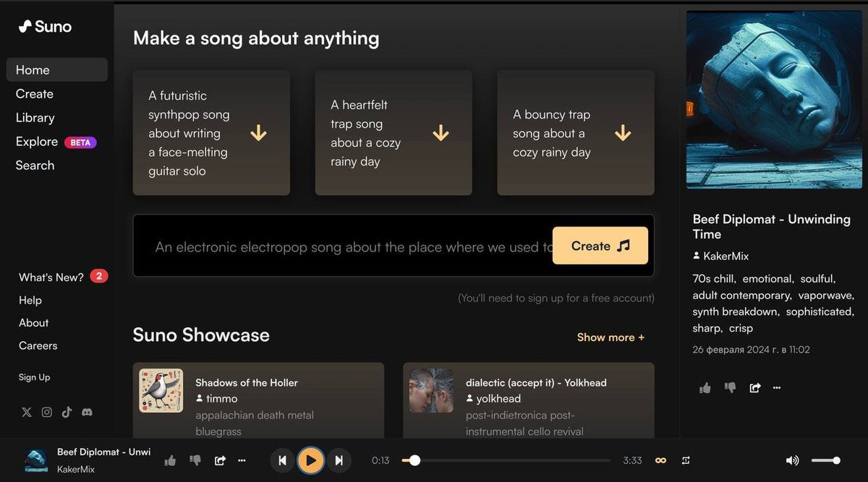This screenshot has width=868, height=482.
Task: Visit Suno's Instagram profile
Action: 46,412
